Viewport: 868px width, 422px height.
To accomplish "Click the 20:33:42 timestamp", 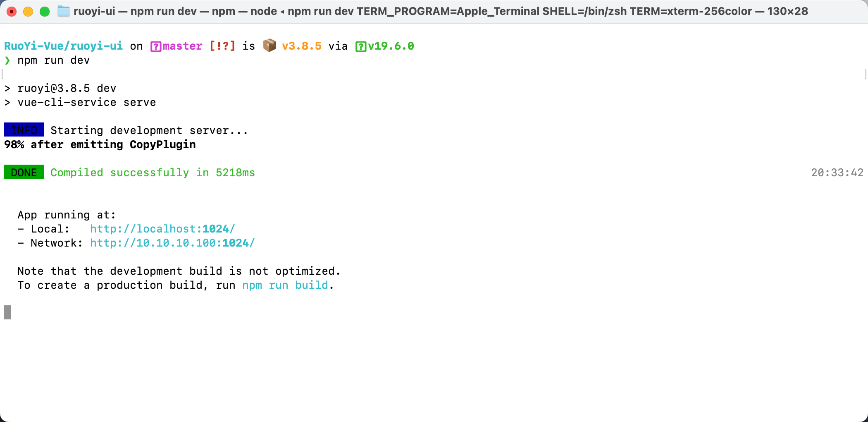I will (x=837, y=173).
